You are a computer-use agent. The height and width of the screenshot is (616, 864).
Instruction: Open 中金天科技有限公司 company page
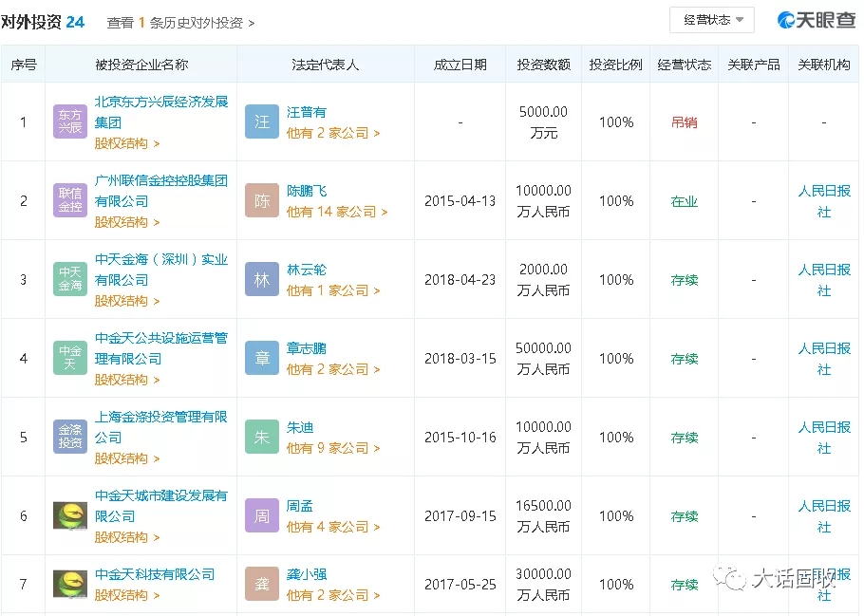click(x=155, y=574)
